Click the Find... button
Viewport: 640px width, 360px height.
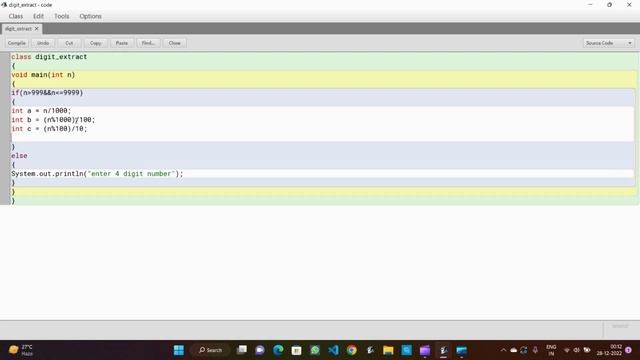click(148, 43)
